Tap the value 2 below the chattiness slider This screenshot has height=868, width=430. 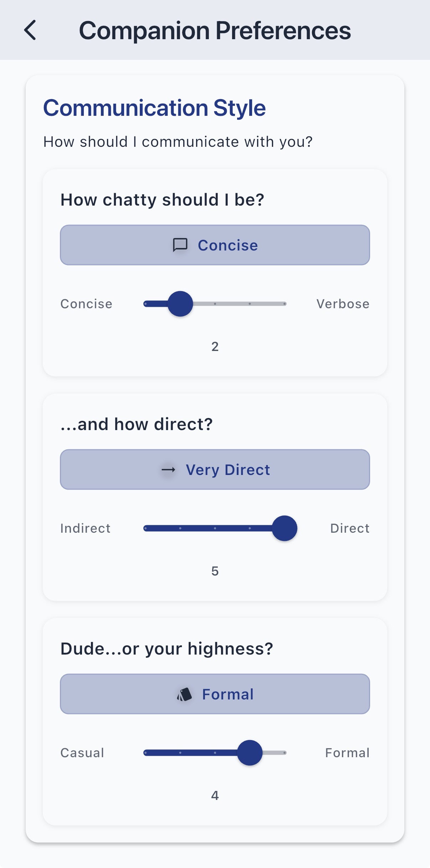coord(215,346)
